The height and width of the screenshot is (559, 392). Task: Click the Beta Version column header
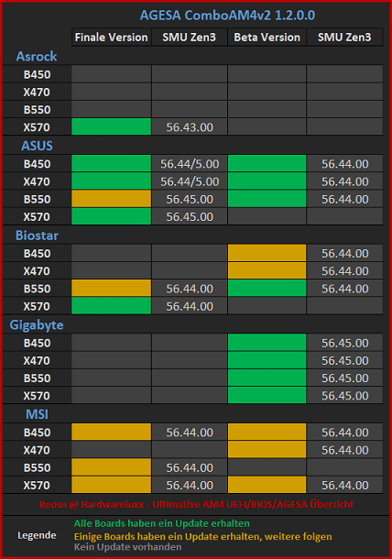pyautogui.click(x=267, y=37)
